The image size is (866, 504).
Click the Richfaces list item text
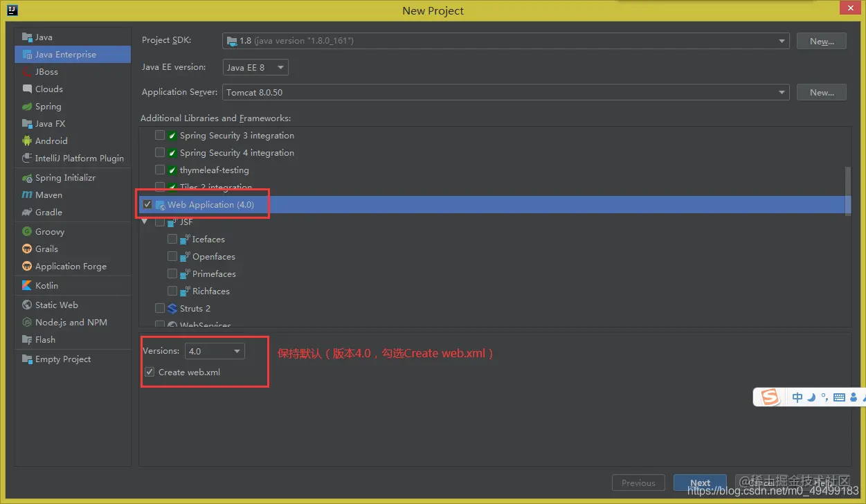pyautogui.click(x=211, y=291)
